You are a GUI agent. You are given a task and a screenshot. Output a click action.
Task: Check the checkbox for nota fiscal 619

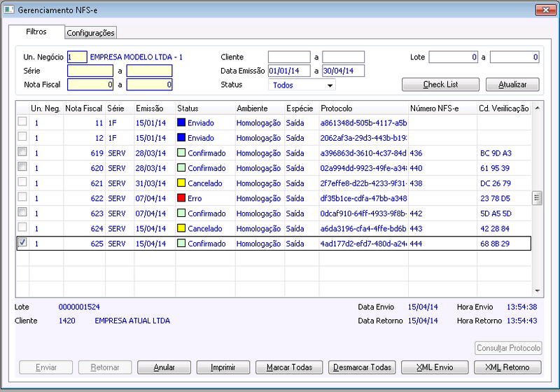(x=22, y=152)
